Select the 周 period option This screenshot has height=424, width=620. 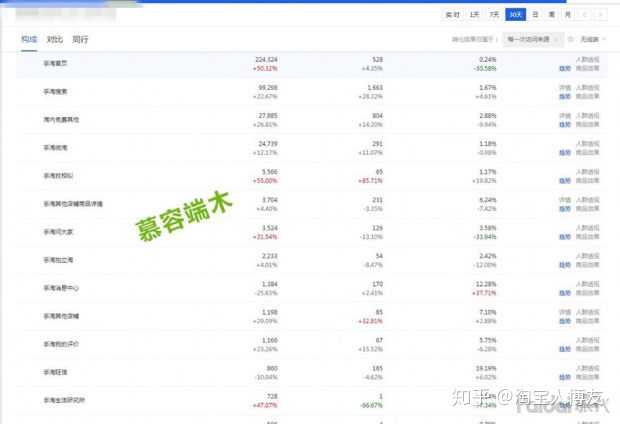tap(552, 15)
